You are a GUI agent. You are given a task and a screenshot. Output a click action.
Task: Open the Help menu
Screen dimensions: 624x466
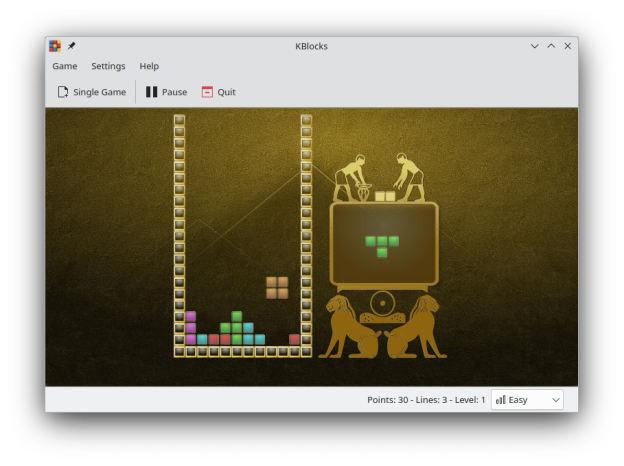point(149,66)
